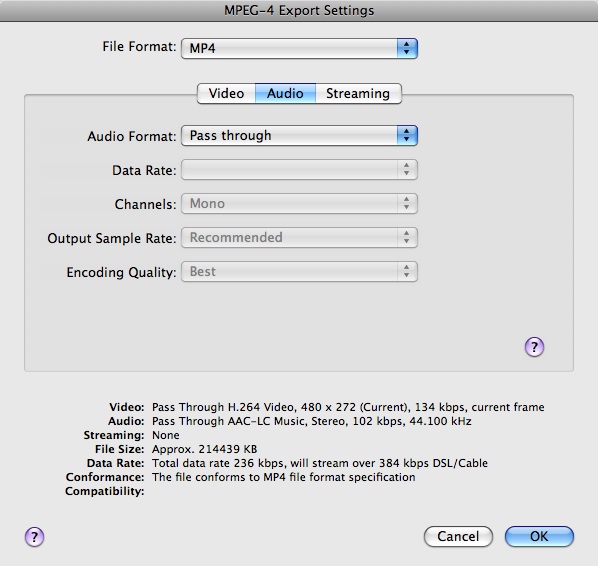The width and height of the screenshot is (598, 566).
Task: Cancel the export settings dialog
Action: 458,536
